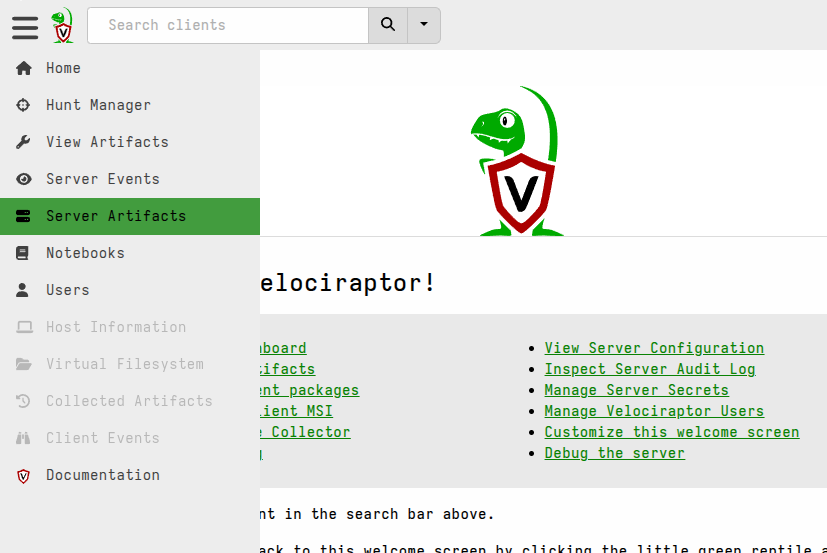Image resolution: width=827 pixels, height=553 pixels.
Task: Click the Hunt Manager crosshair icon
Action: (x=23, y=105)
